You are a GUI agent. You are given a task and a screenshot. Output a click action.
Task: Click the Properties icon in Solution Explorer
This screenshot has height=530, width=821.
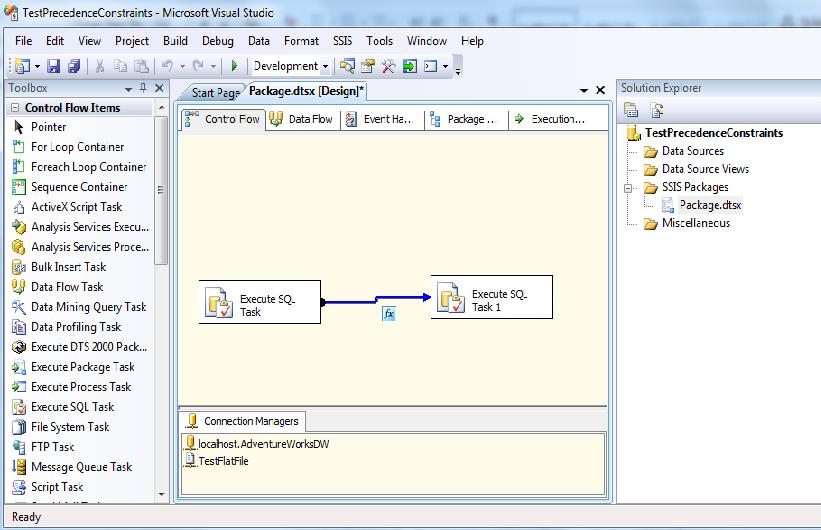click(x=631, y=111)
